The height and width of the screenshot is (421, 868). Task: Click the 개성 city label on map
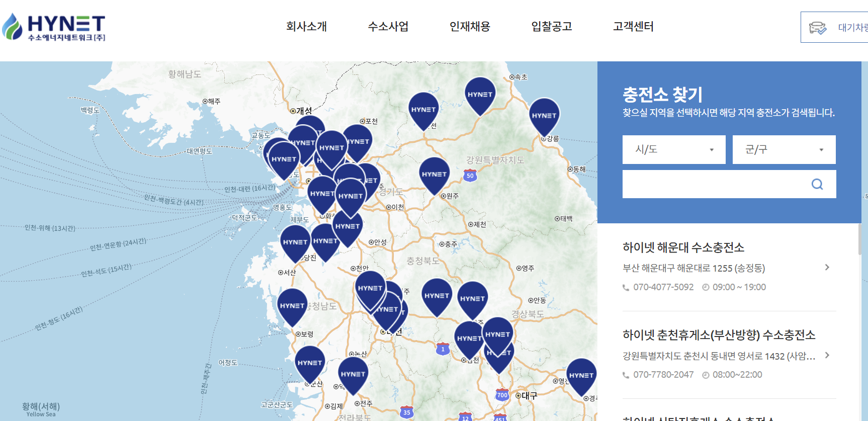pyautogui.click(x=304, y=111)
